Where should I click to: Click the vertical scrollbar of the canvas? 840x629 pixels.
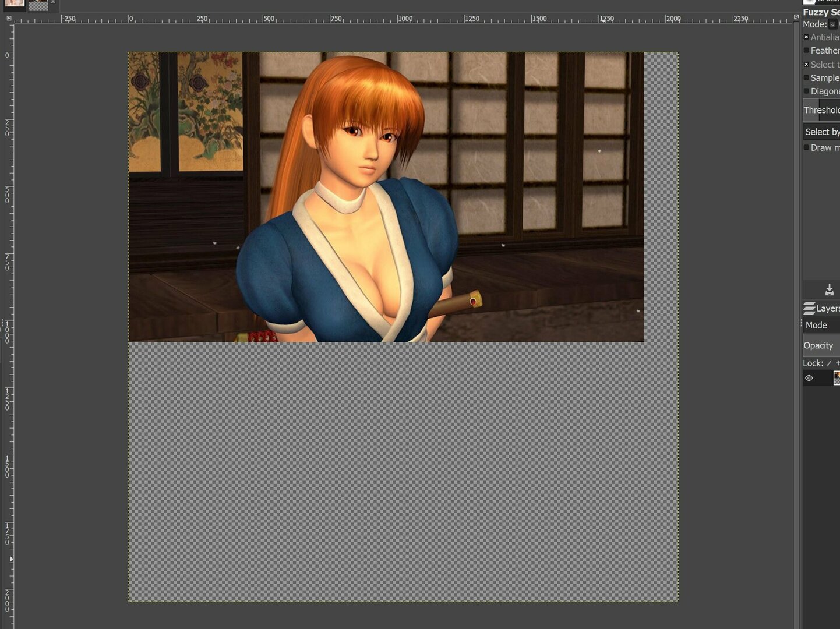[x=796, y=326]
